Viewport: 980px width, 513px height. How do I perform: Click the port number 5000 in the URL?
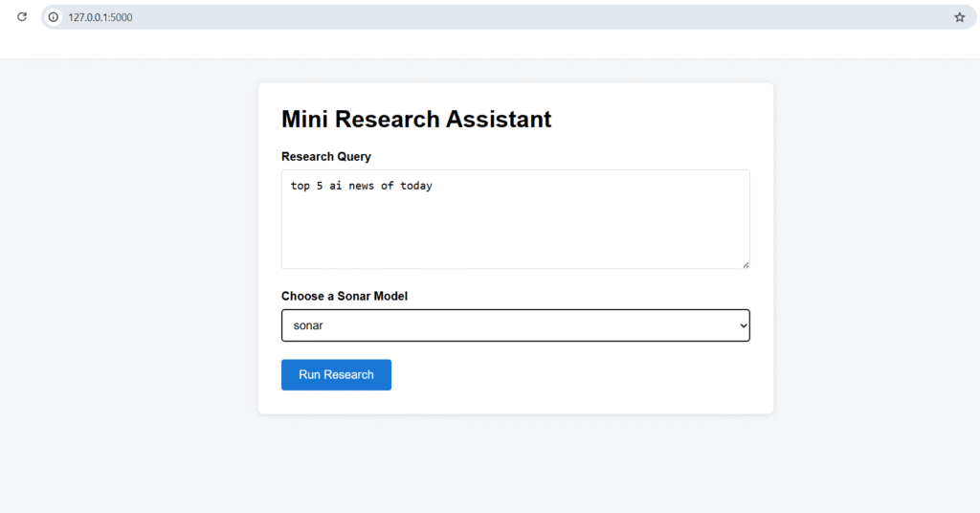click(121, 16)
